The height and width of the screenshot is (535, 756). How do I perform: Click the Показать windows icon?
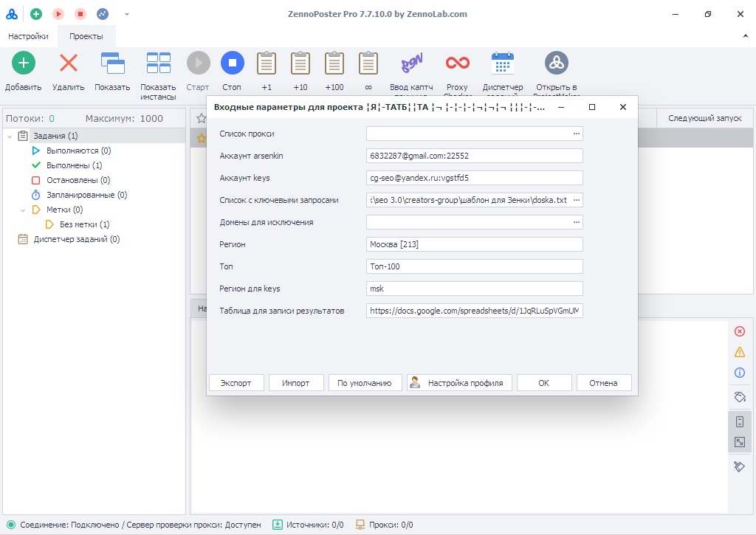tap(112, 63)
